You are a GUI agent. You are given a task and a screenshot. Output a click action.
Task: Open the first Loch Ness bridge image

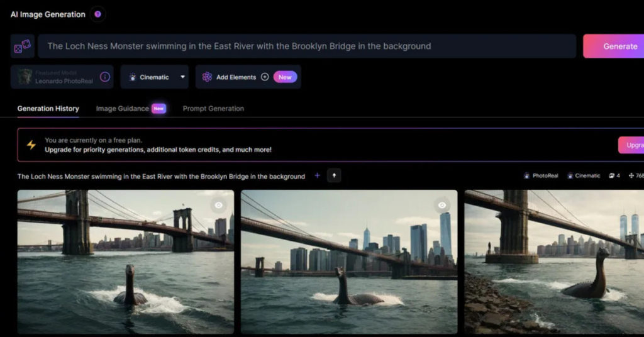(x=126, y=262)
